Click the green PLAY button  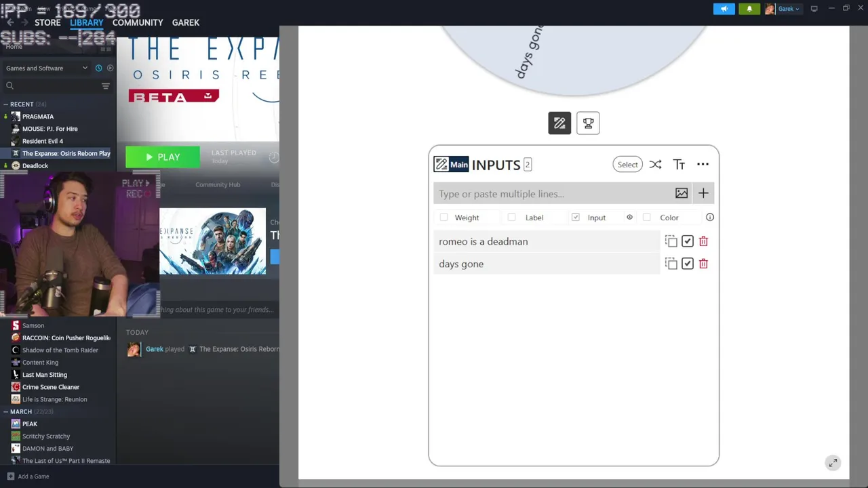[163, 157]
